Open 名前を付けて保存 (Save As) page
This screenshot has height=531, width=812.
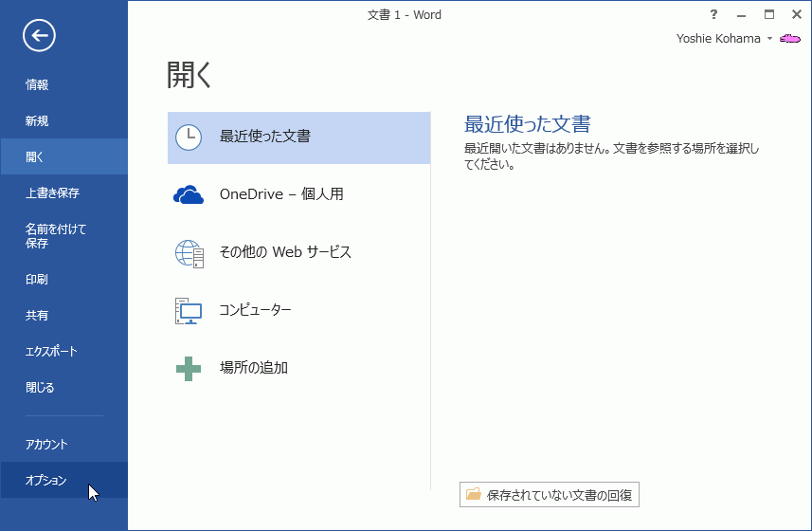pos(56,235)
